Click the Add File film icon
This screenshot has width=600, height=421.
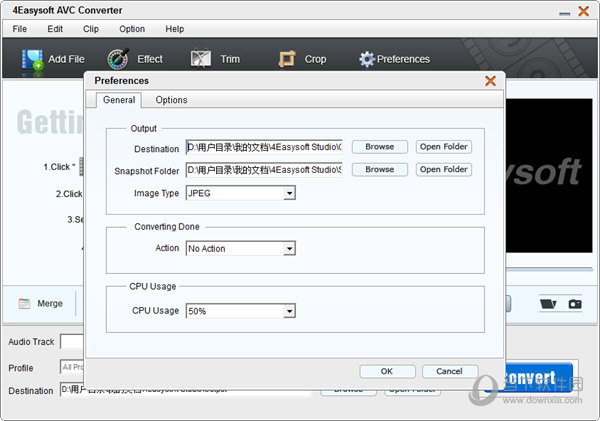tap(33, 60)
